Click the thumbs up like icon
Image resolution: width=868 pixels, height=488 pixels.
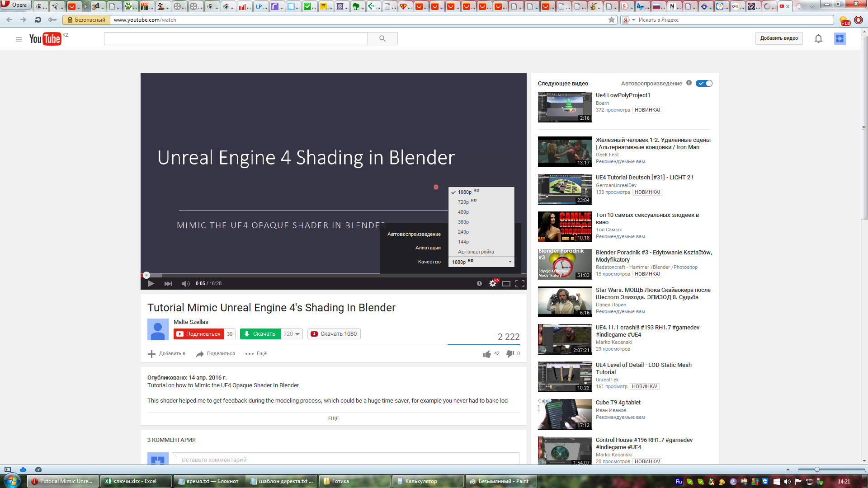[487, 354]
